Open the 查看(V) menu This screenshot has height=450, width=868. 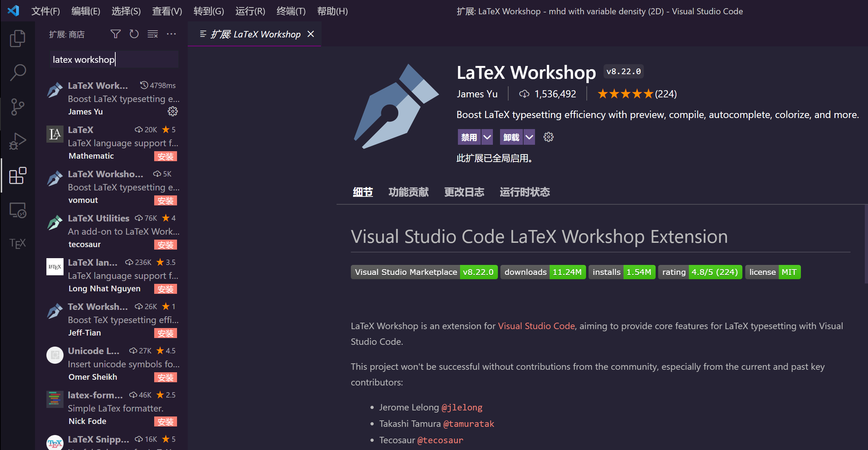click(x=167, y=11)
